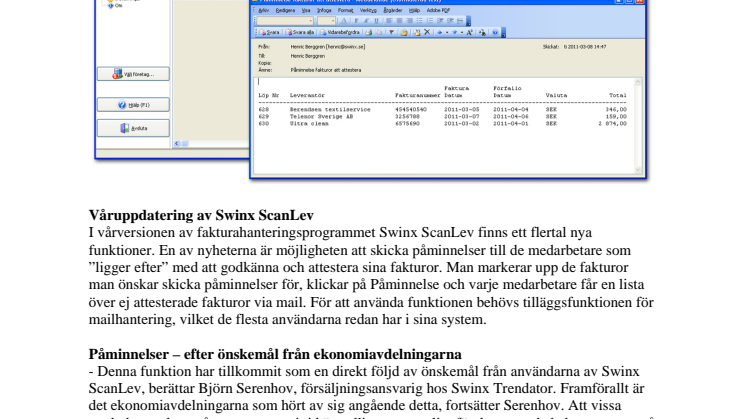The width and height of the screenshot is (746, 419).
Task: Center text in the formatting toolbar
Action: (x=400, y=21)
